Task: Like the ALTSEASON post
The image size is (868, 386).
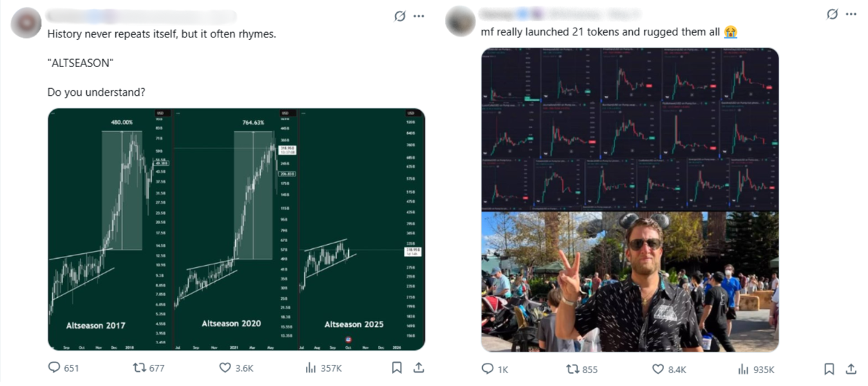Action: coord(225,368)
